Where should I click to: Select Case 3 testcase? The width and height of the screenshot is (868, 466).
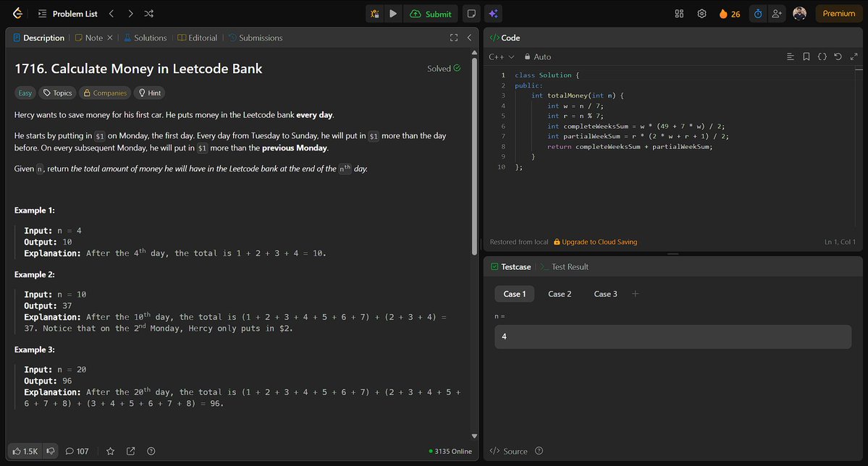pos(605,294)
